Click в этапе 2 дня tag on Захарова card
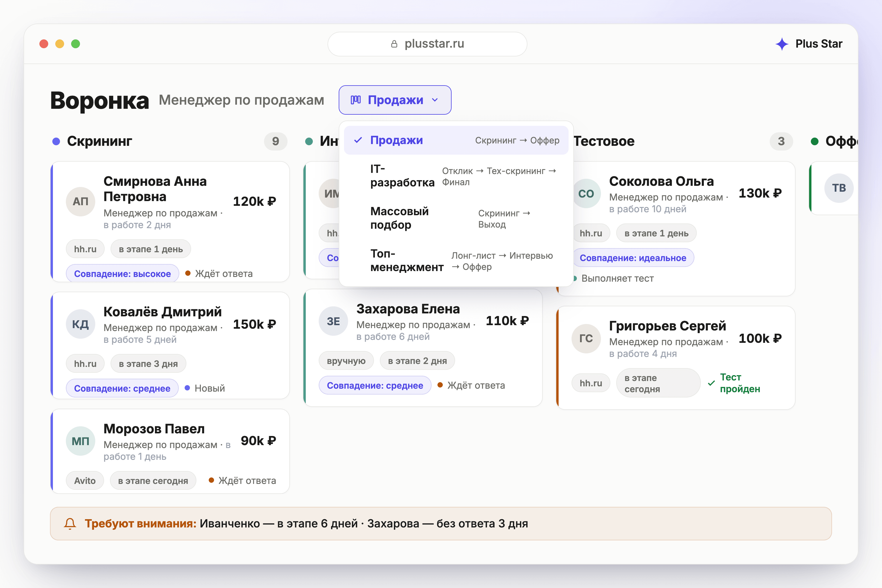Image resolution: width=882 pixels, height=588 pixels. 417,361
